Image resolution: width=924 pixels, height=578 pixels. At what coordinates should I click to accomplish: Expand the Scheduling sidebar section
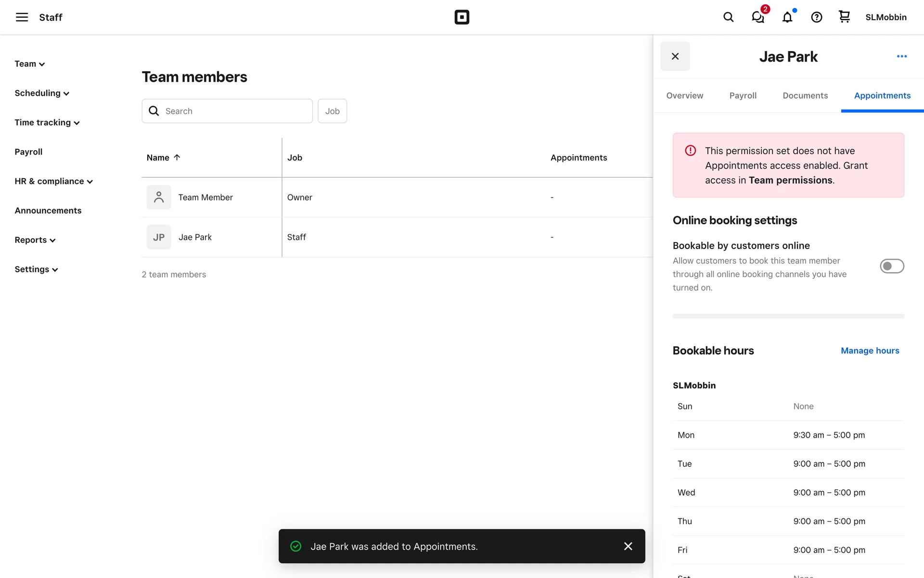42,93
